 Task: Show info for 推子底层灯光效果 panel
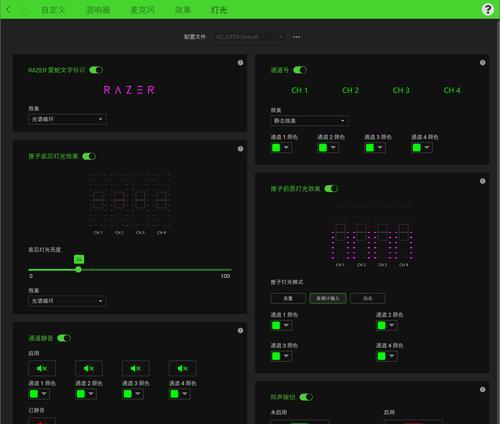tap(240, 149)
